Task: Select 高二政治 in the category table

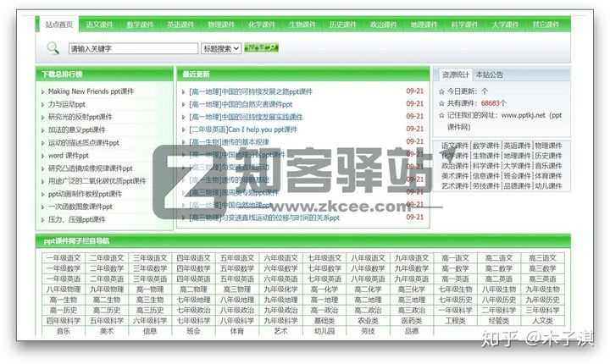Action: (x=368, y=311)
